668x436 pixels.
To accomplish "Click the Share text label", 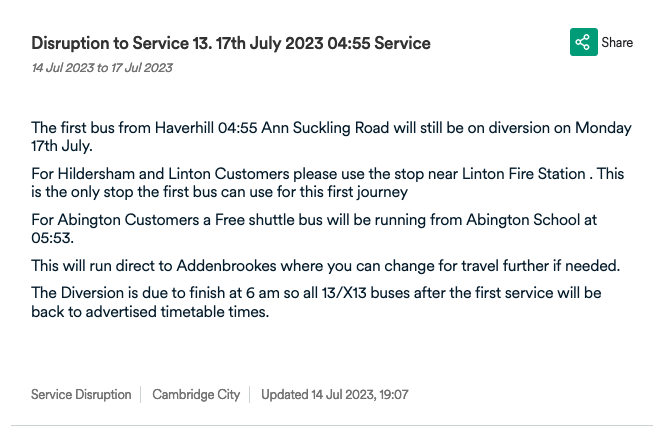I will click(617, 43).
